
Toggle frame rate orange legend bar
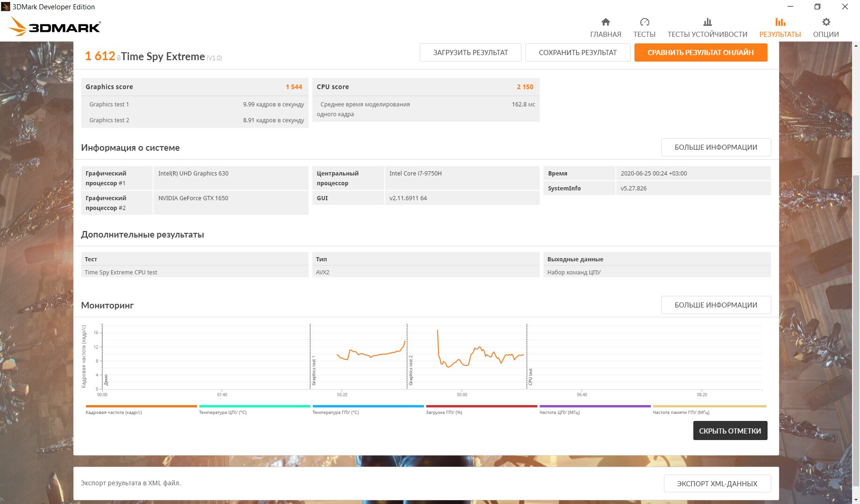click(141, 406)
